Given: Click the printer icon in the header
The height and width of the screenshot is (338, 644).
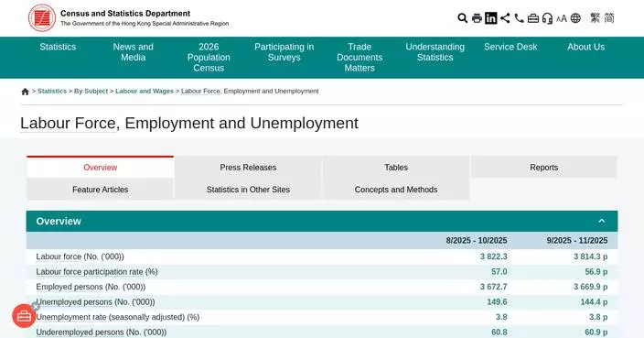Looking at the screenshot, I should click(477, 18).
